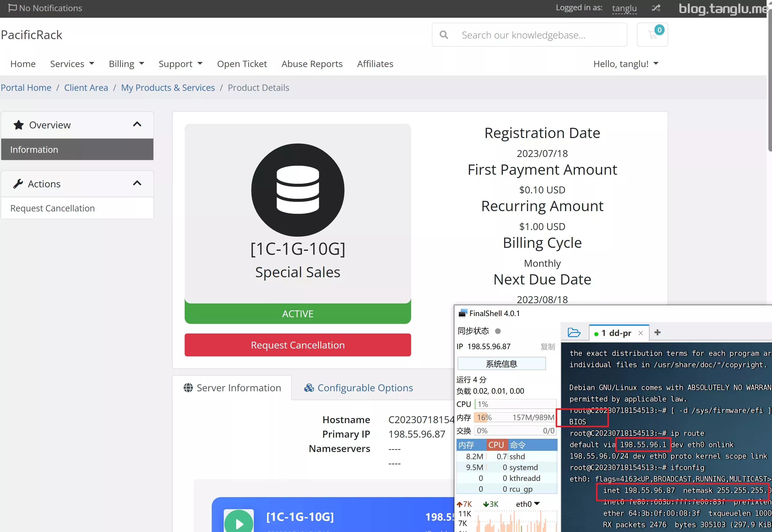Click the systemd process row
This screenshot has height=532, width=772.
click(507, 467)
